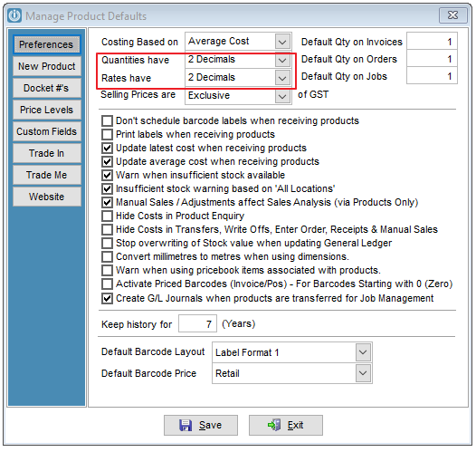Switch to the New Product section

point(47,66)
